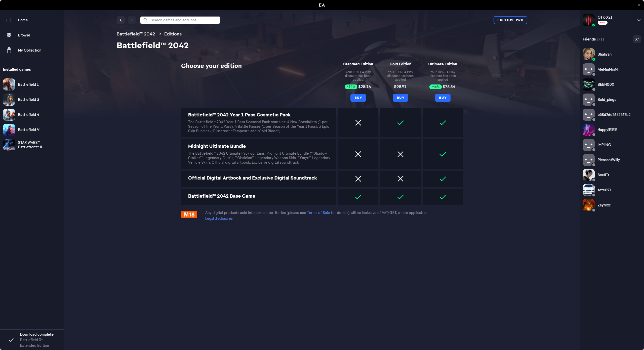Click Official Digital Artbook and Soundtrack row
The height and width of the screenshot is (350, 644).
[x=259, y=179]
